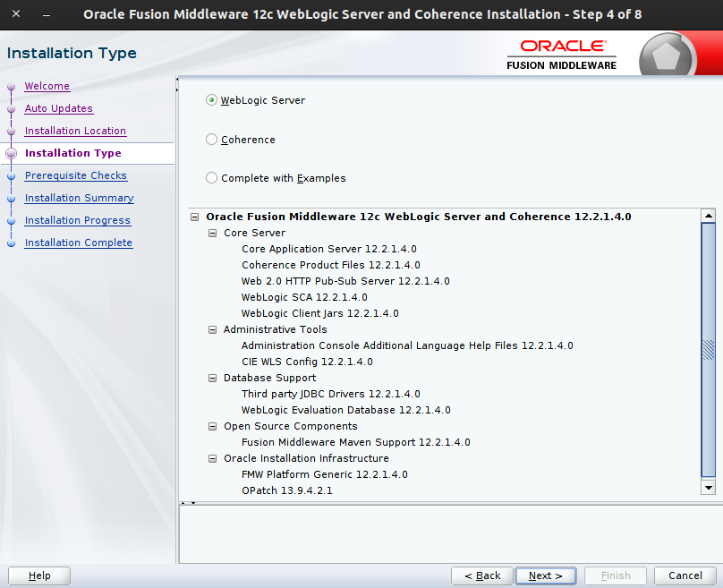Viewport: 723px width, 588px height.
Task: Click the message pane below the tree
Action: (449, 533)
